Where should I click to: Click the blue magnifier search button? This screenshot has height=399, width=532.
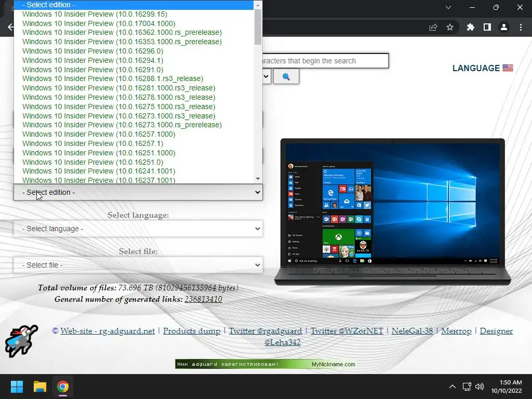tap(286, 77)
